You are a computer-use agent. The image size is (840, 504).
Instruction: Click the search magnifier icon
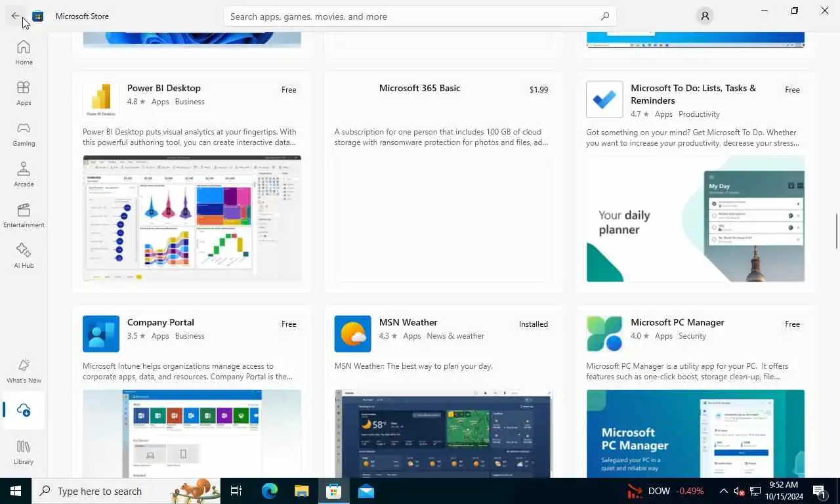pyautogui.click(x=604, y=16)
